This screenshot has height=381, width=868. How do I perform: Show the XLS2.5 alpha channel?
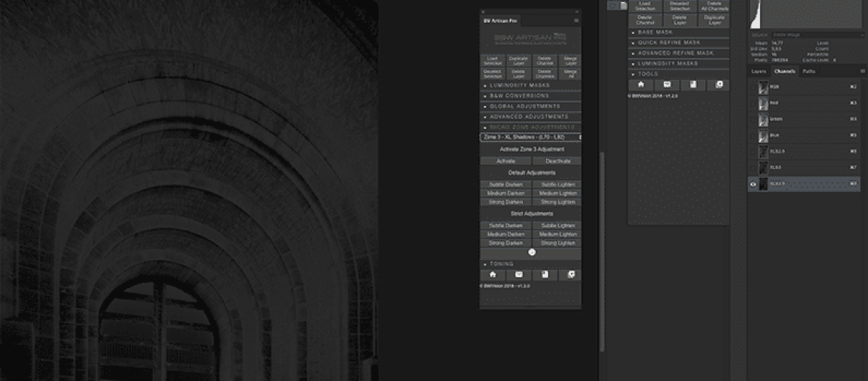(753, 151)
